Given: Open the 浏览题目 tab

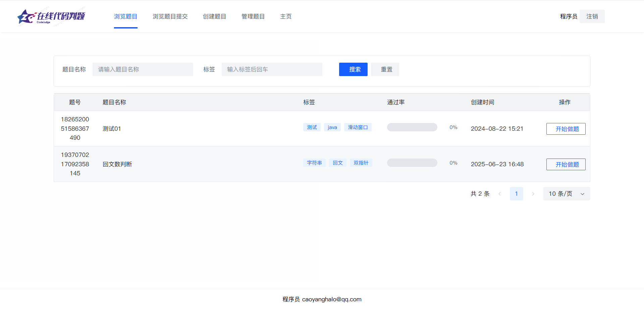Looking at the screenshot, I should pos(126,16).
